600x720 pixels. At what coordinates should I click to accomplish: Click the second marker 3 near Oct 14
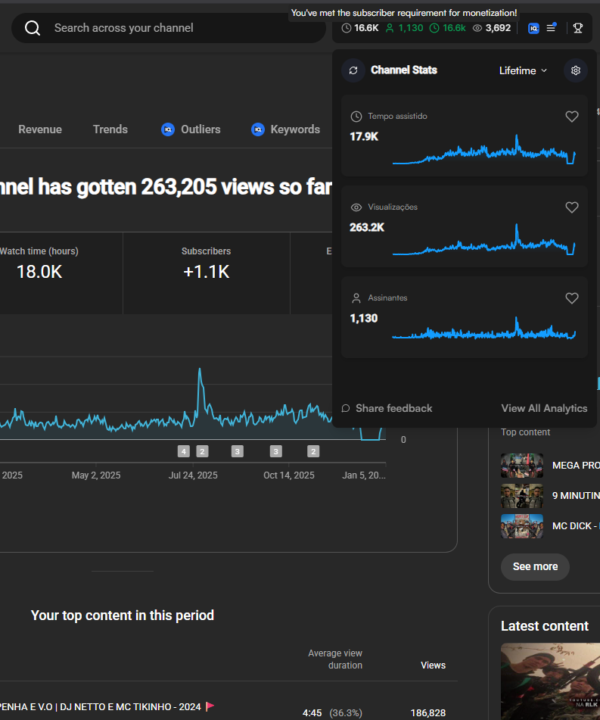coord(276,451)
